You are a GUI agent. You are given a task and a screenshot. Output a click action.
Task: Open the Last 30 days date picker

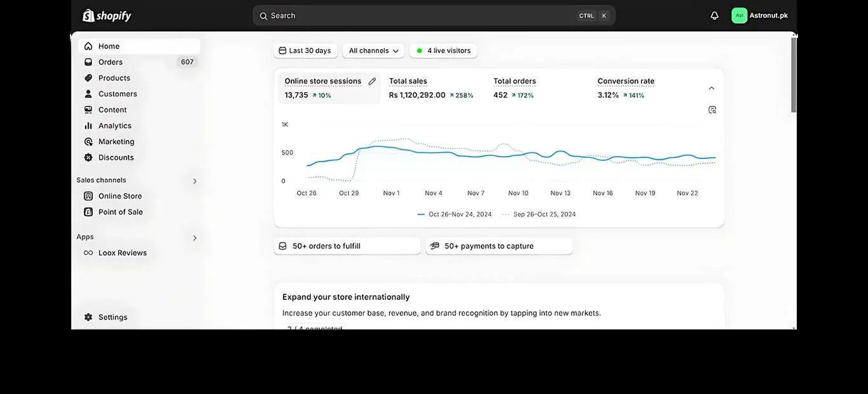click(305, 50)
